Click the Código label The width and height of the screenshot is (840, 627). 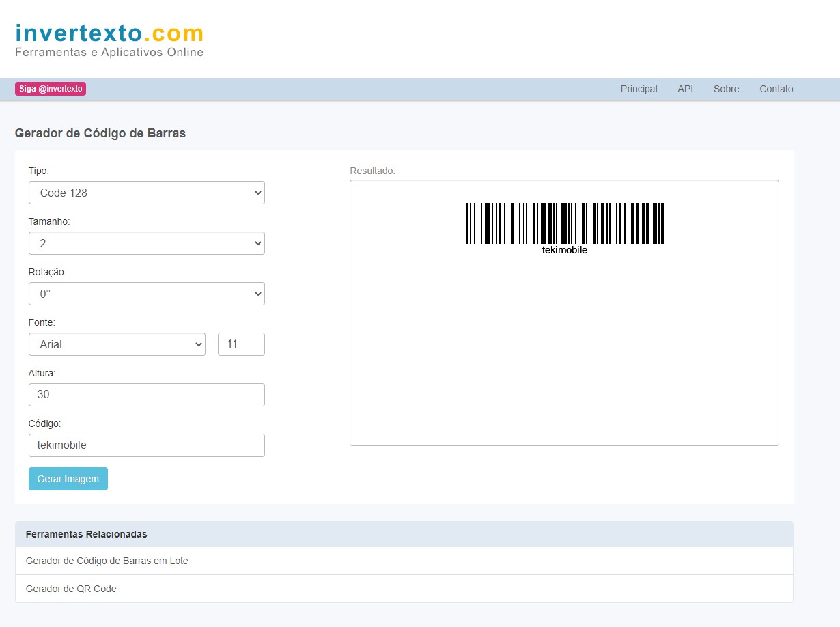click(45, 423)
